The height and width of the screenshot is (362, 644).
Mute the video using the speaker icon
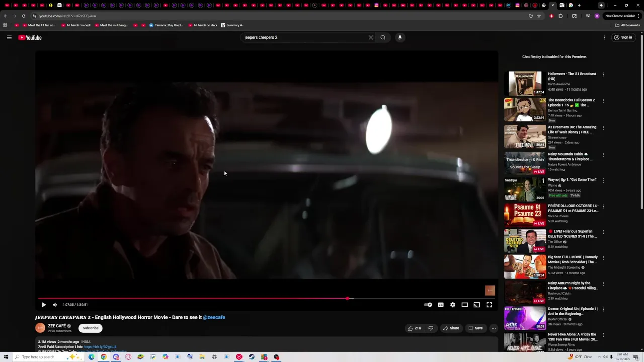(55, 304)
